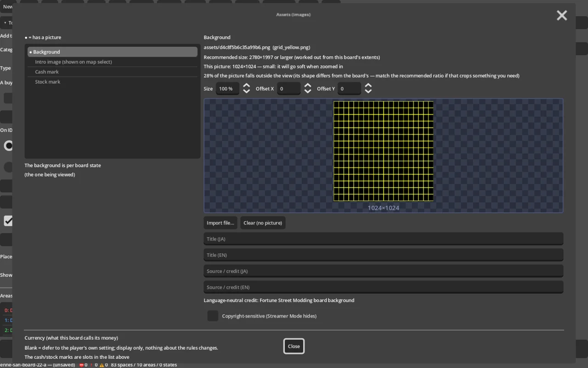Focus the Source / credit (EN) field
Viewport: 588px width, 368px height.
click(x=384, y=287)
